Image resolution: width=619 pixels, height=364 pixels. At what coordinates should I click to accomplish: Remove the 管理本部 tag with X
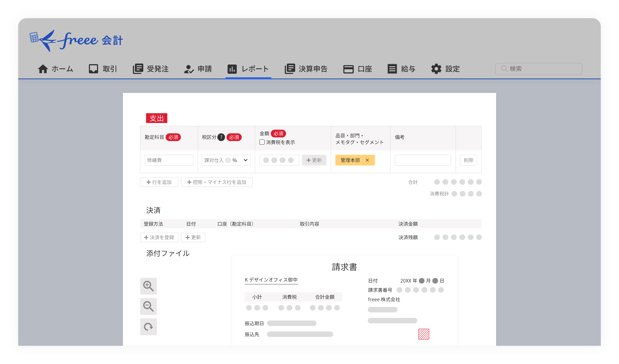point(367,160)
